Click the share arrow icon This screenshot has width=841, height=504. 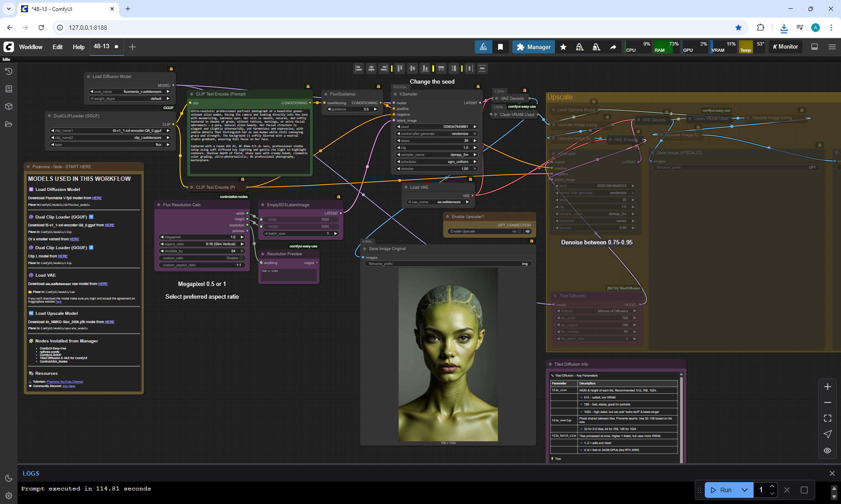click(x=613, y=47)
